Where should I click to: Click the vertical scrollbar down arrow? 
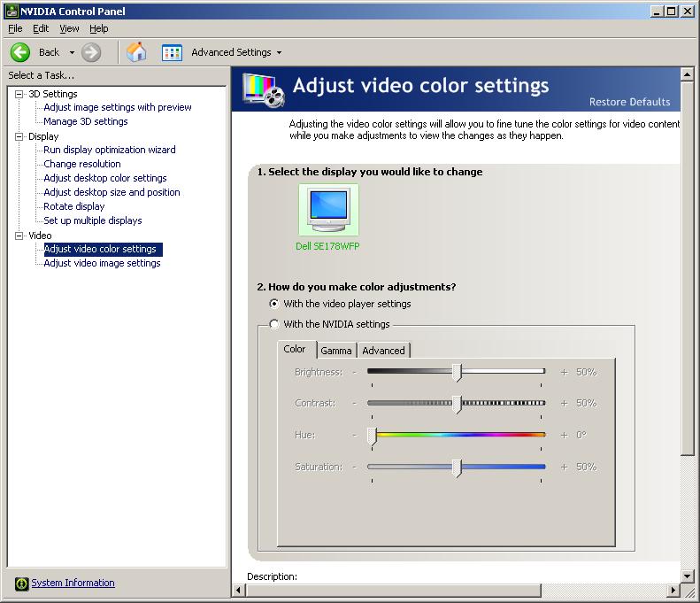[x=688, y=576]
